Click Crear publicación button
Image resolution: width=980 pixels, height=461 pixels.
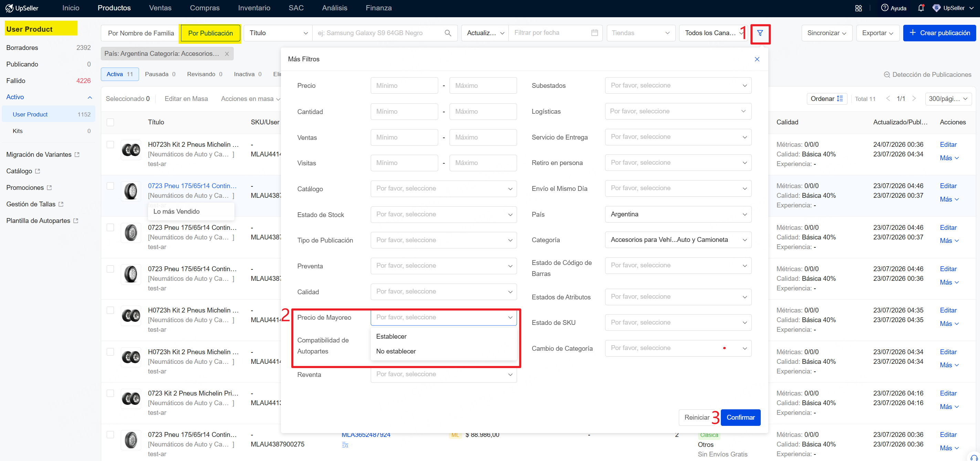(939, 33)
